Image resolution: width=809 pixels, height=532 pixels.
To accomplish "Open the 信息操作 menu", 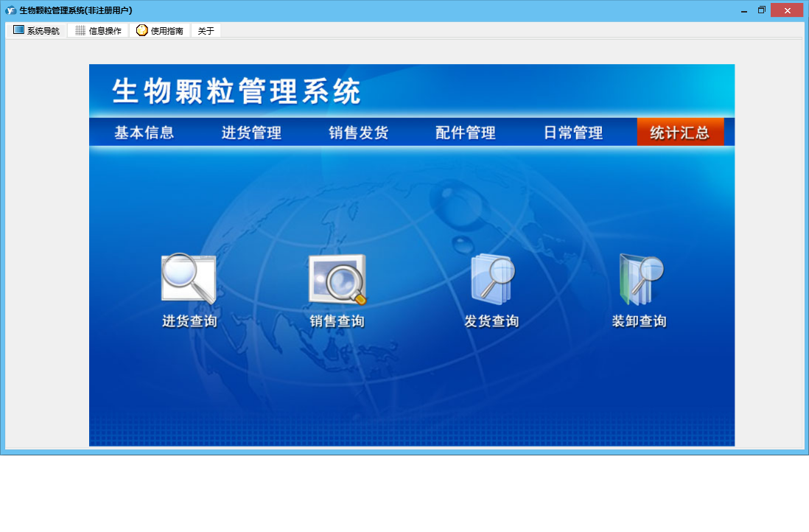I will coord(98,31).
